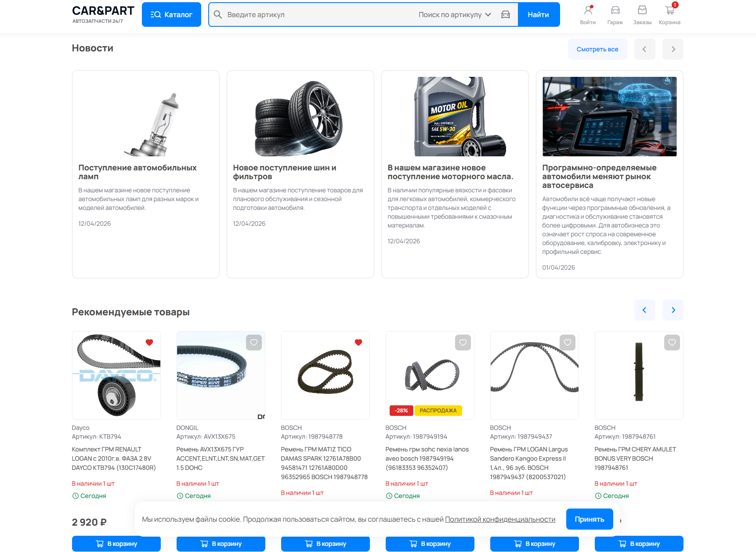Add DONGIL belt to favorites
The width and height of the screenshot is (756, 552).
(254, 343)
